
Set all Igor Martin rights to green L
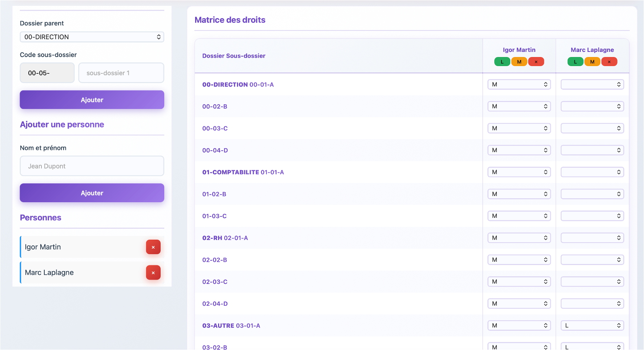coord(502,62)
